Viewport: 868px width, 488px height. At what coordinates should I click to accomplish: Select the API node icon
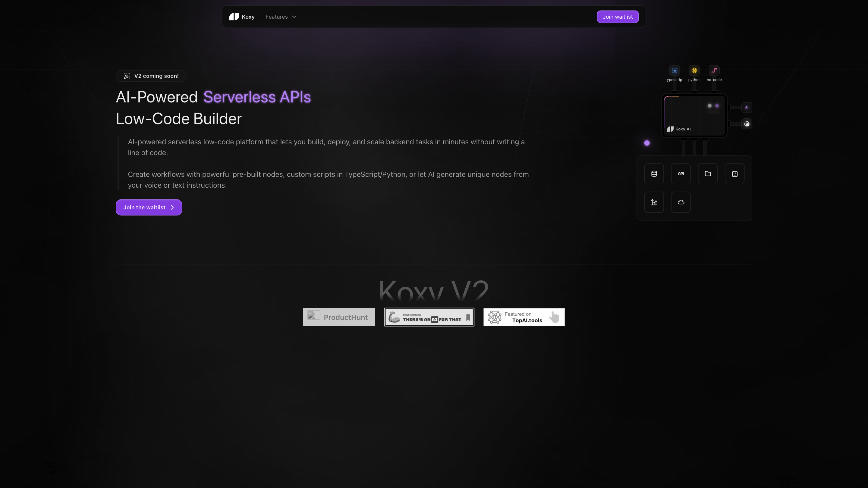(x=681, y=174)
